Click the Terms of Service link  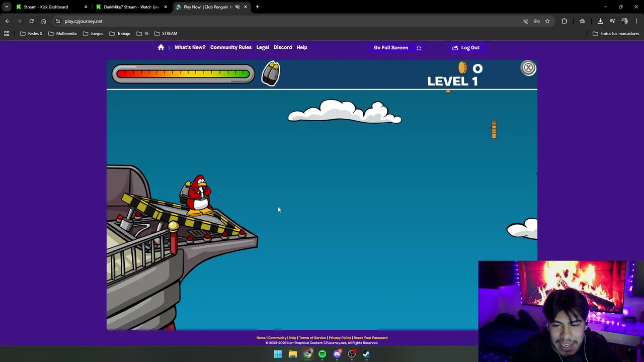[312, 338]
